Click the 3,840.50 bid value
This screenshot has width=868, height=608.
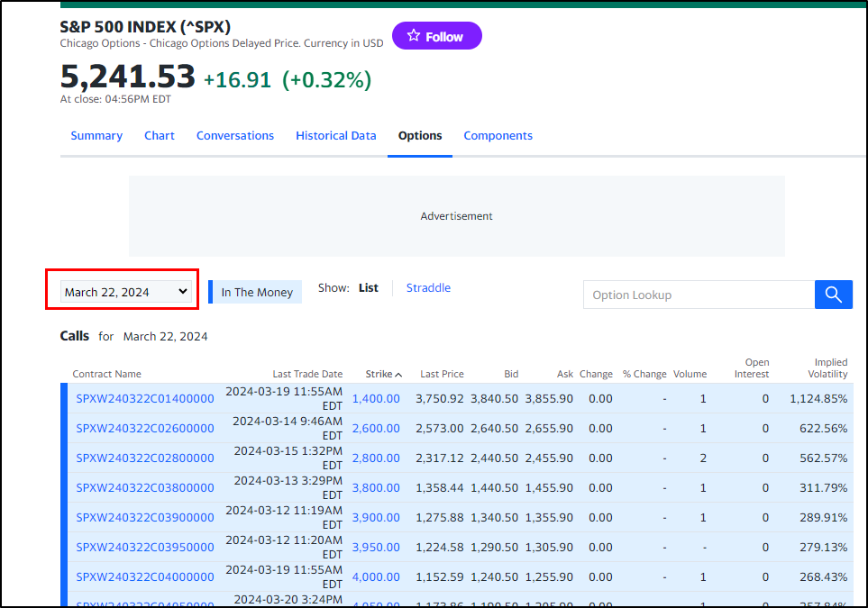(494, 398)
